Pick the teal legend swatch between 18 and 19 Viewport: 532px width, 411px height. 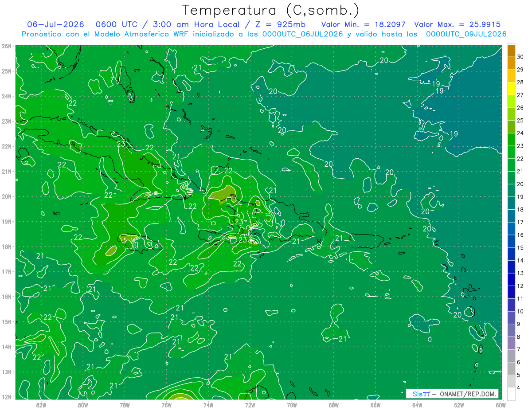(x=511, y=203)
